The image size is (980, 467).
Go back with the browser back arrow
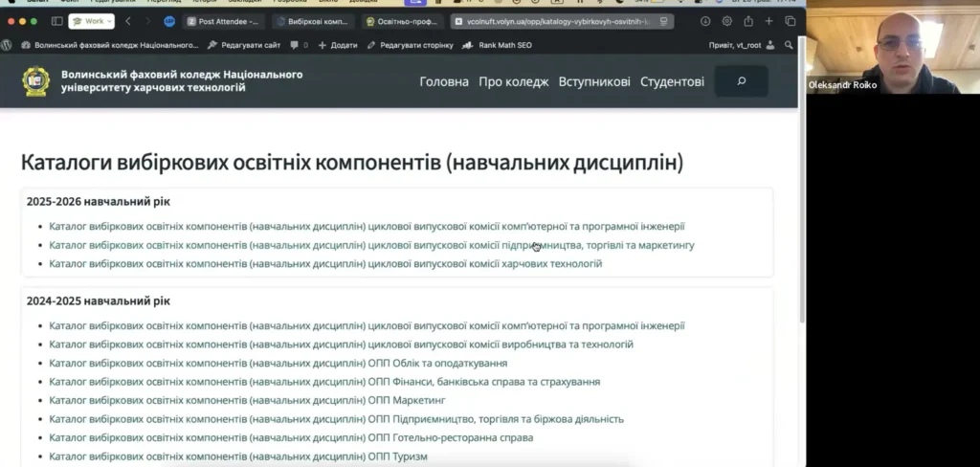pyautogui.click(x=127, y=21)
